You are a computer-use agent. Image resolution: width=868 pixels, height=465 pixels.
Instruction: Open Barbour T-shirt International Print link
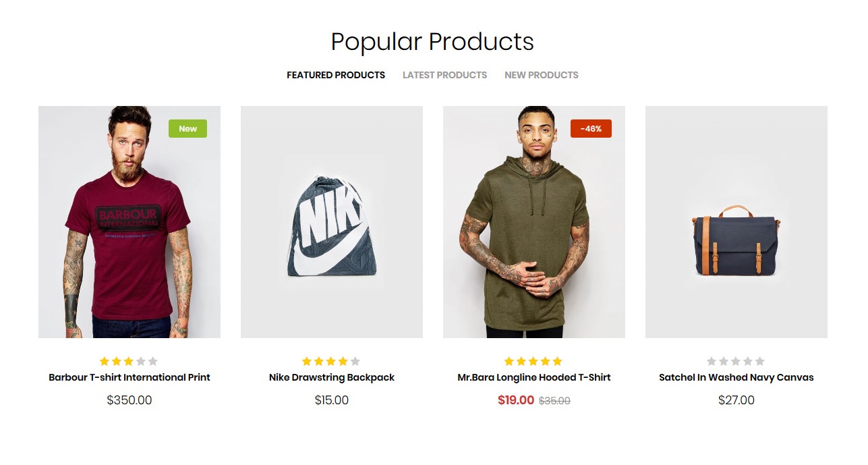tap(129, 377)
